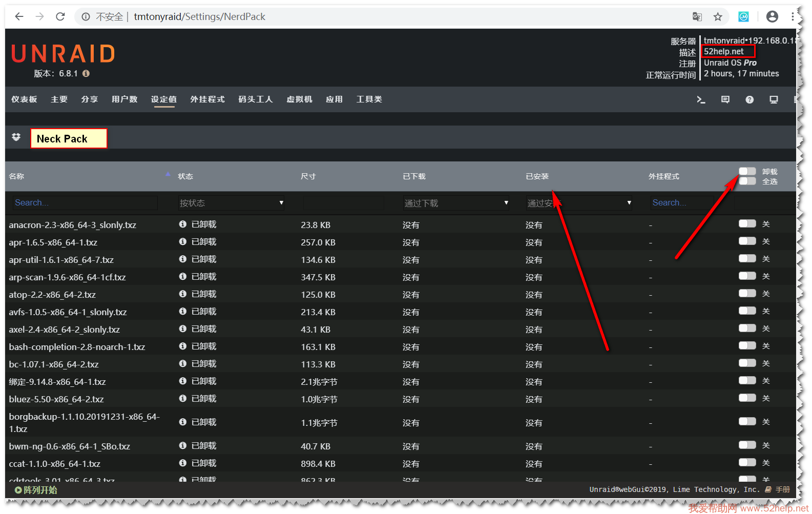
Task: Toggle on the anacron-2.3 package switch
Action: click(747, 223)
